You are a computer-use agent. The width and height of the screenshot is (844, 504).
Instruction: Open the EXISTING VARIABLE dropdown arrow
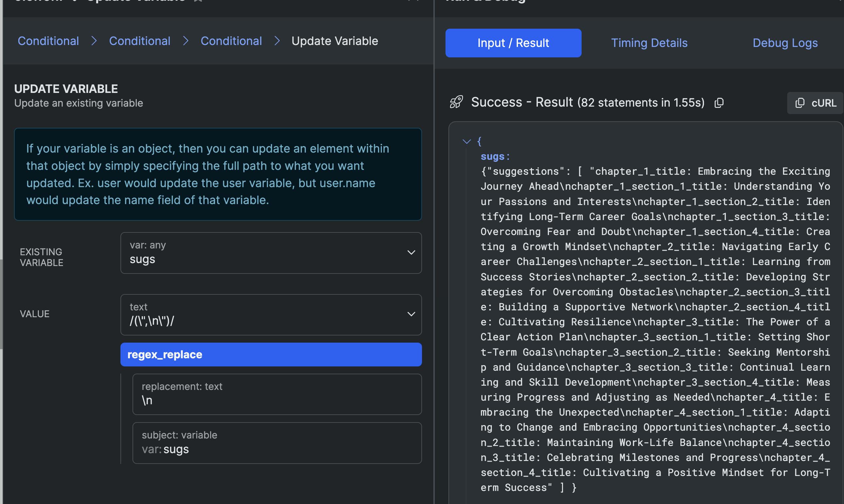coord(411,253)
